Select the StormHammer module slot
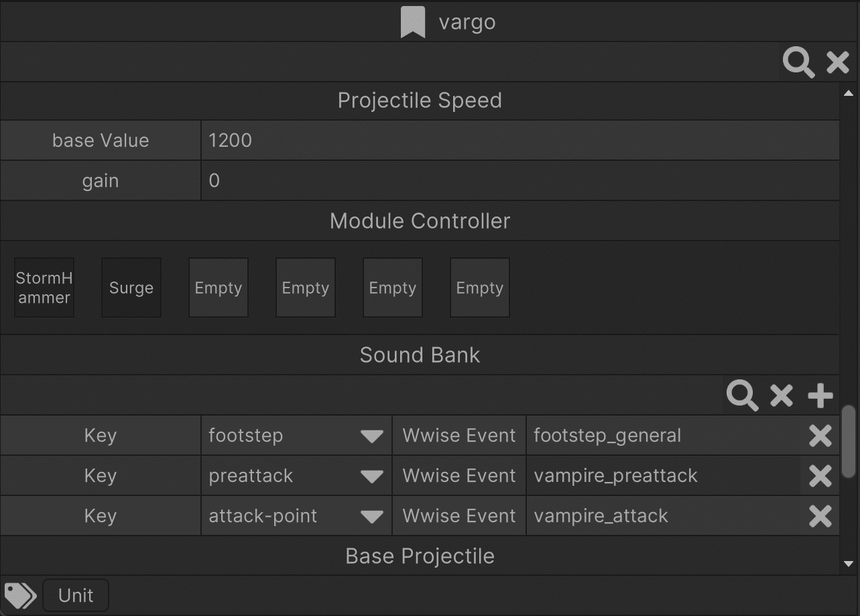860x616 pixels. click(x=44, y=288)
